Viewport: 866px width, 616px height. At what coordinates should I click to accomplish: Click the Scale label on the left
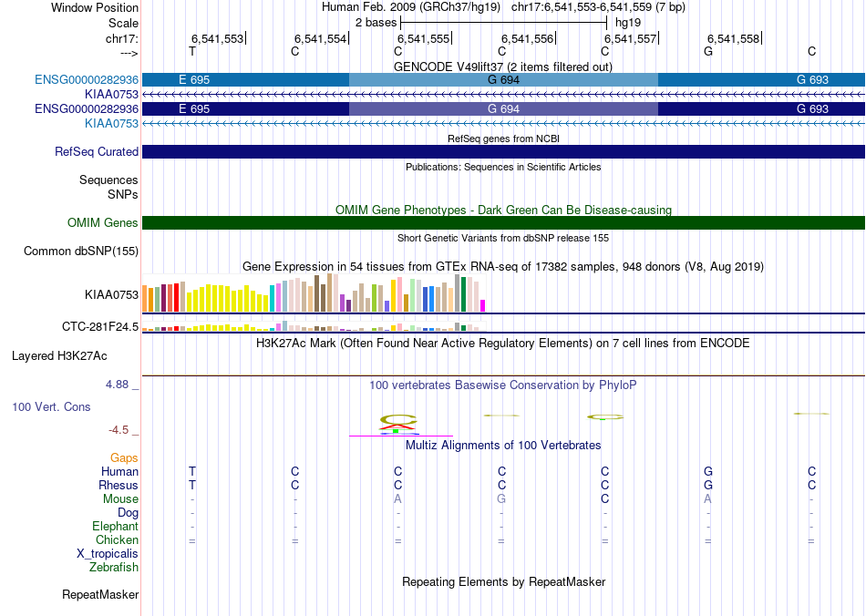coord(123,23)
